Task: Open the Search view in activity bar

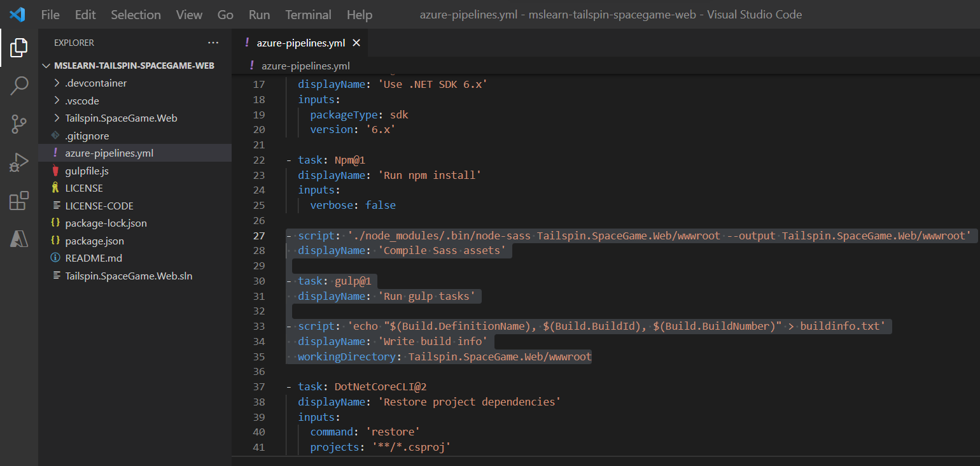Action: [19, 85]
